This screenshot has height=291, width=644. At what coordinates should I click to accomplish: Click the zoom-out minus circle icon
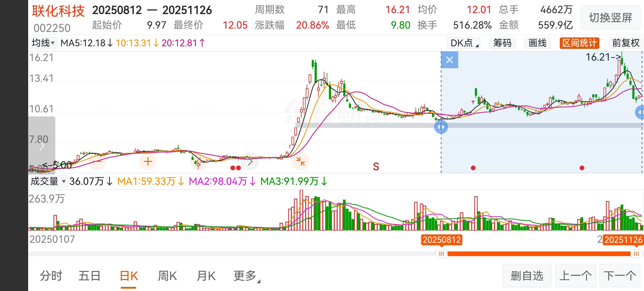97,161
